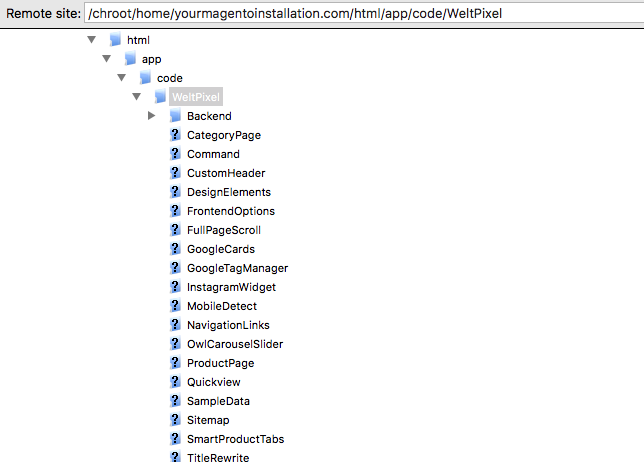644x462 pixels.
Task: Click the SampleData unknown-folder icon
Action: coord(175,400)
